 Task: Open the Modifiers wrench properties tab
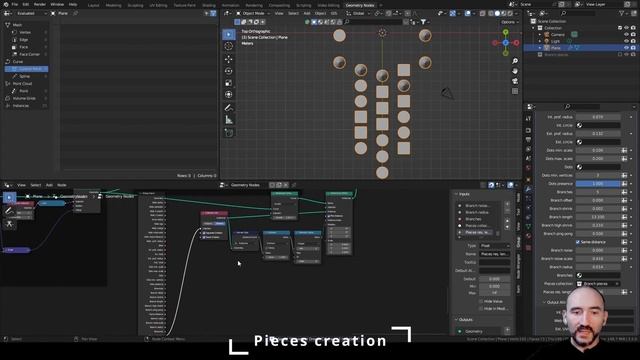coord(528,189)
